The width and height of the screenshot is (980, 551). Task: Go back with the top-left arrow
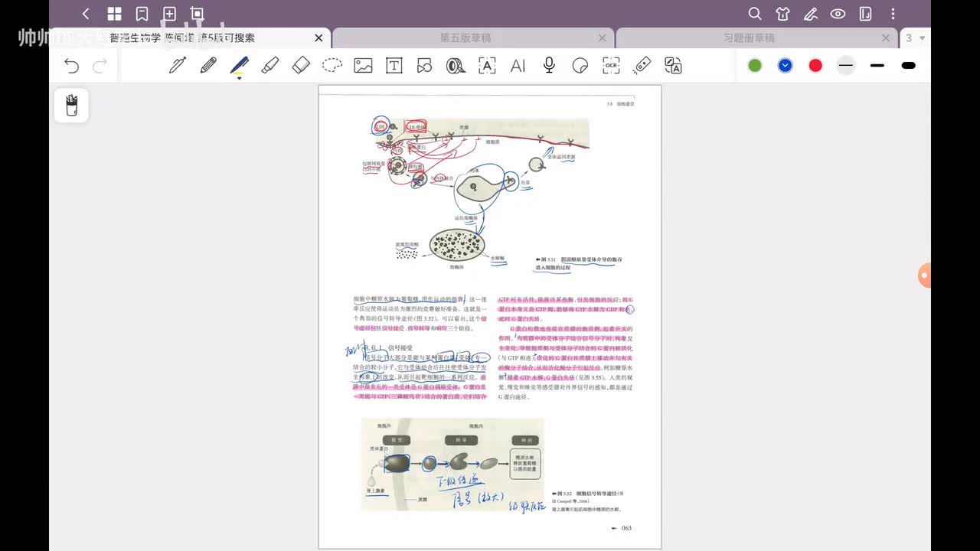click(x=86, y=14)
